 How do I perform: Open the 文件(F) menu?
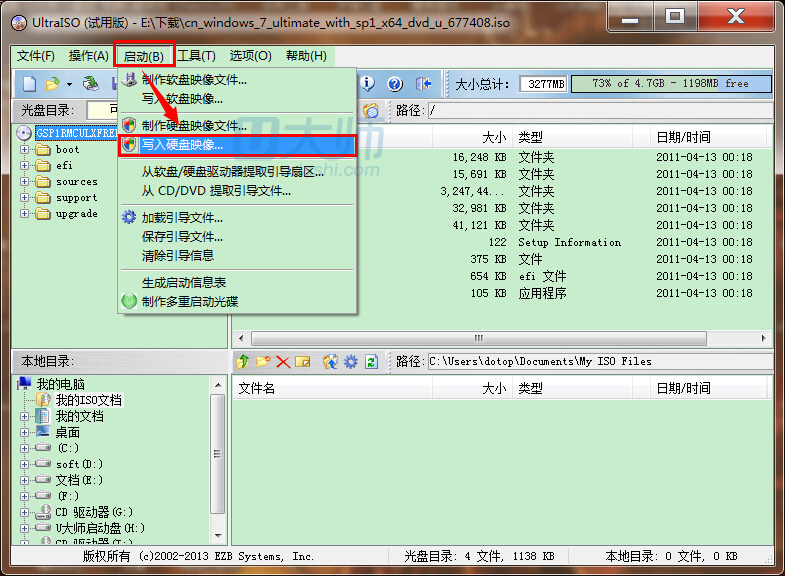click(36, 56)
